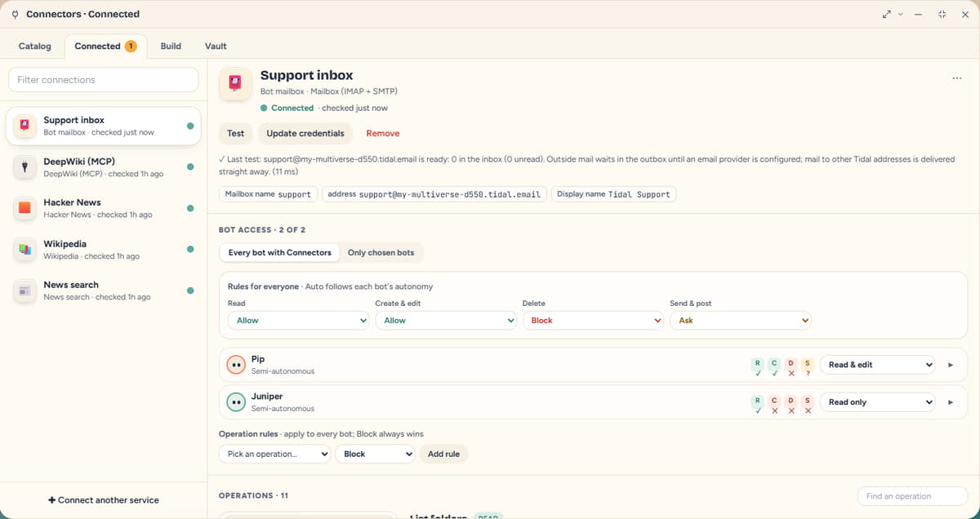Open the three-dot more options menu
Viewport: 980px width, 519px height.
pos(957,78)
